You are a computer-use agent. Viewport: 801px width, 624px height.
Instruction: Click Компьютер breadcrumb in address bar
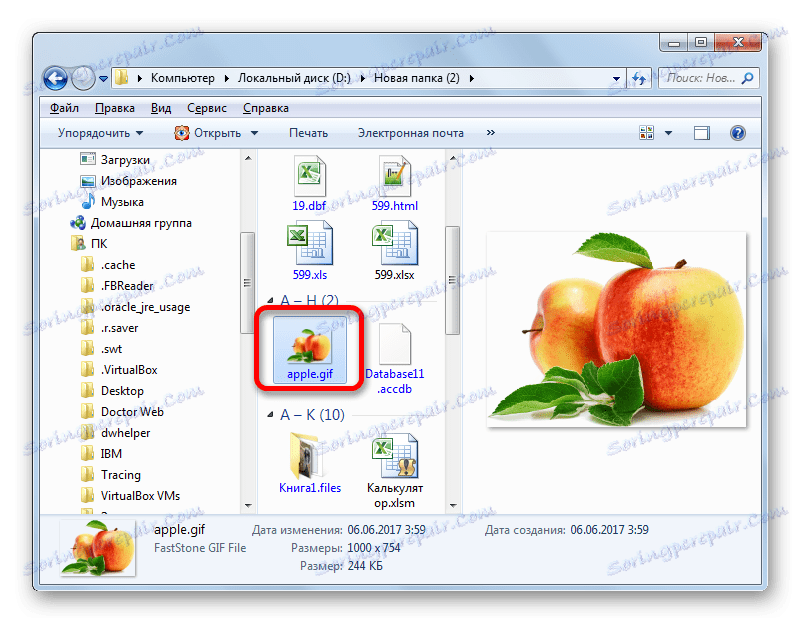tap(183, 79)
